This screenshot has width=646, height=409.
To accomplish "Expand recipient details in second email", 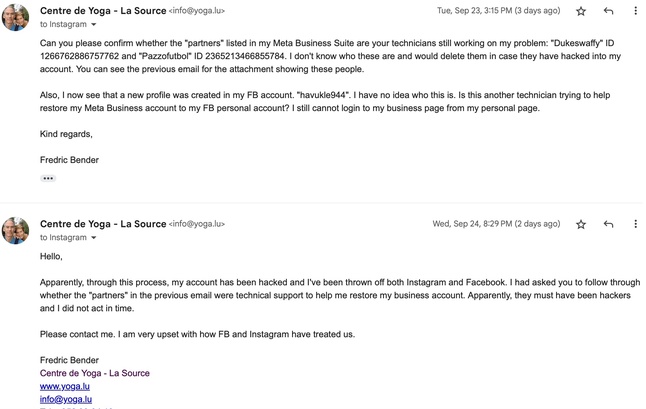I will click(x=94, y=238).
